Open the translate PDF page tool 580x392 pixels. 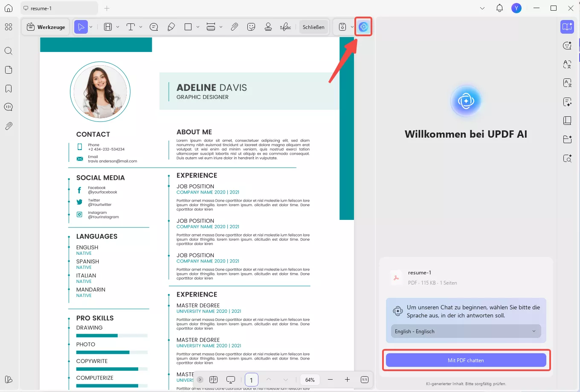click(567, 83)
